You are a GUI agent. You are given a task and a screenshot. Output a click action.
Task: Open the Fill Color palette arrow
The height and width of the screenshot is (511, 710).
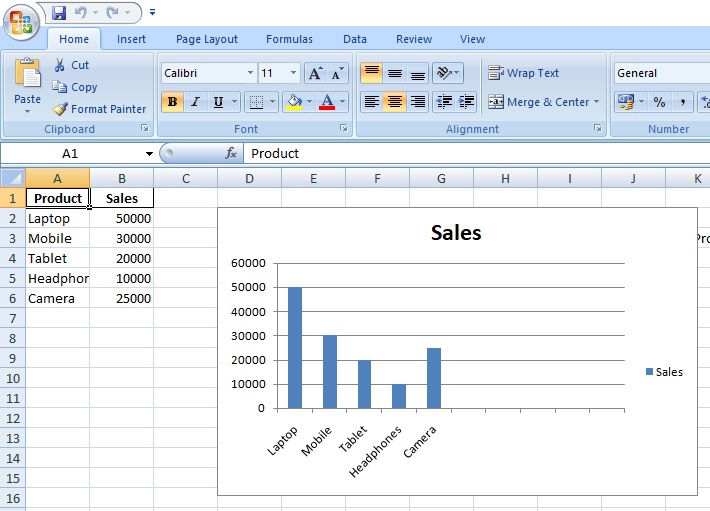(x=310, y=102)
